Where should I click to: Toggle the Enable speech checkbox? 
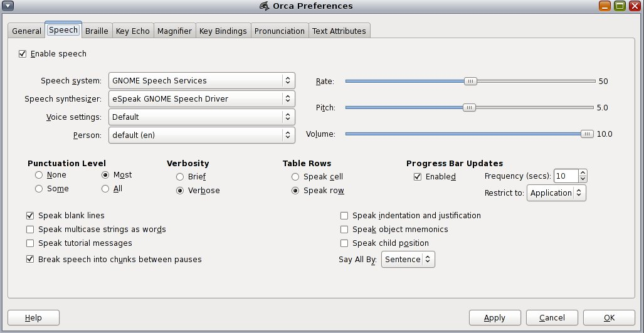coord(23,54)
